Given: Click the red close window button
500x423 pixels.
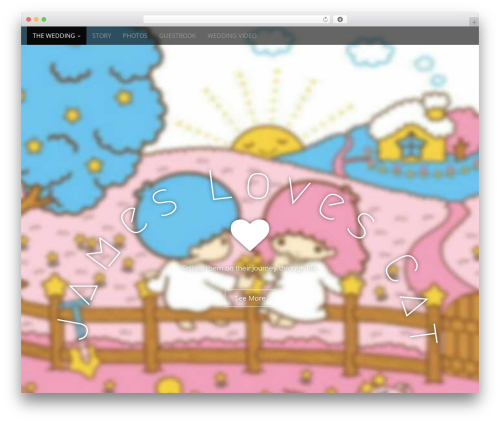Looking at the screenshot, I should 29,20.
